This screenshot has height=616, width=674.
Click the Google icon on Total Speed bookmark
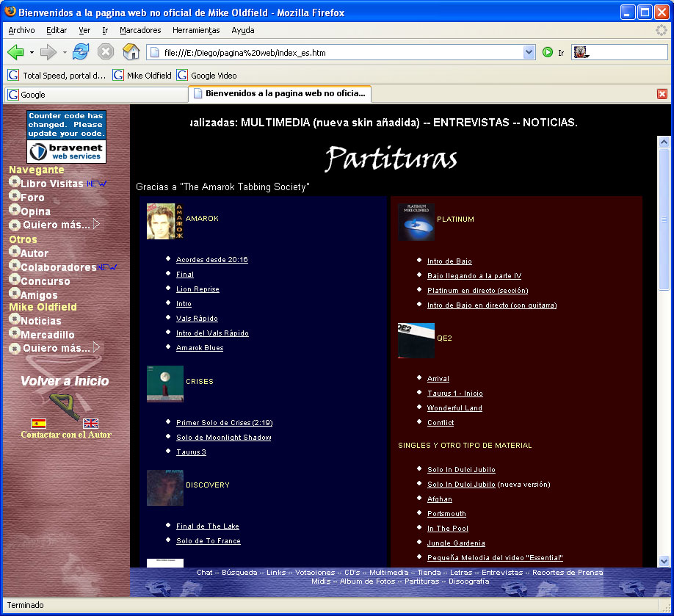click(x=13, y=75)
